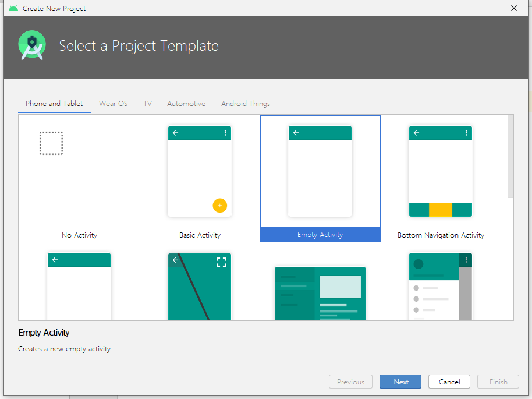Click the bold "Empty Activity" heading below list

pos(44,333)
